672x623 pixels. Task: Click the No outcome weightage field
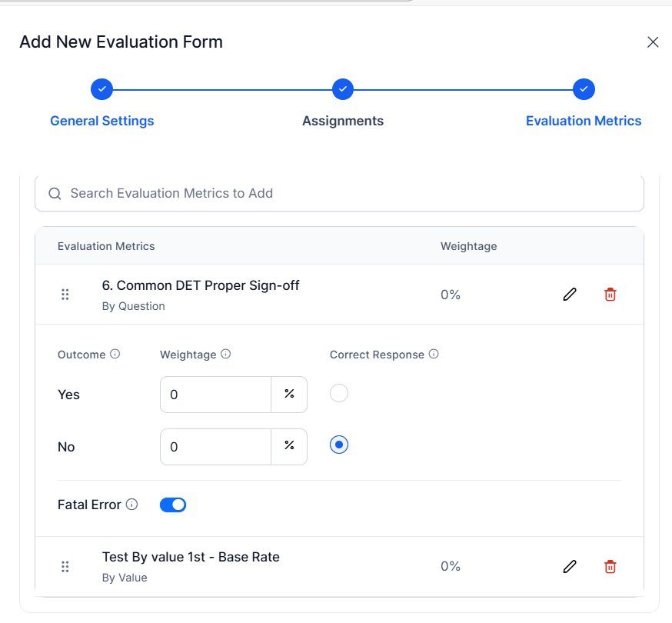(x=215, y=447)
